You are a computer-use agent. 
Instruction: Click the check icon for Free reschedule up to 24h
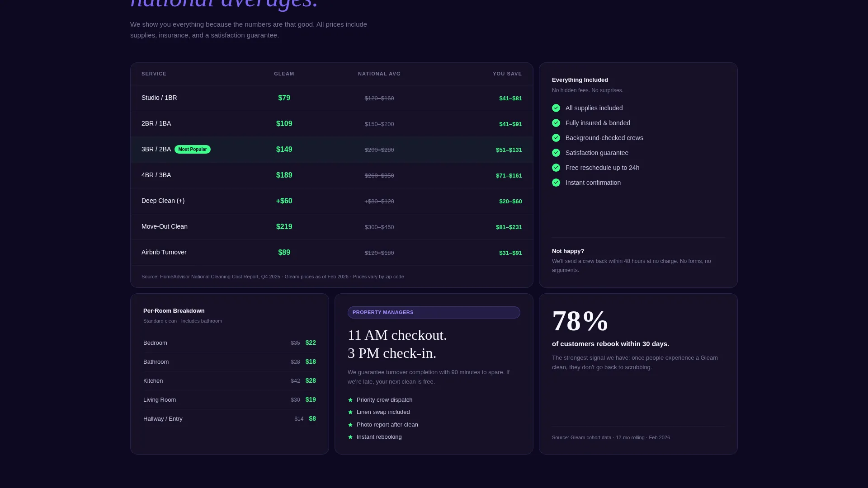pyautogui.click(x=556, y=168)
